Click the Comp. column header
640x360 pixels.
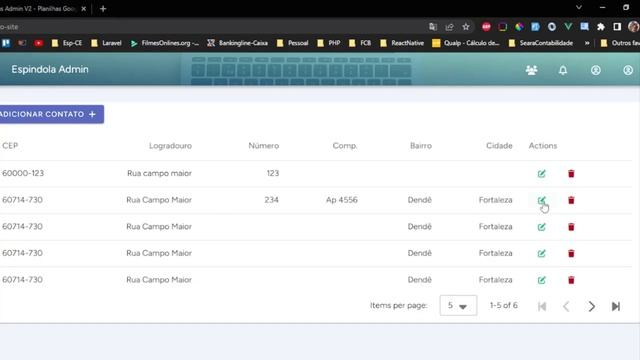pos(345,146)
